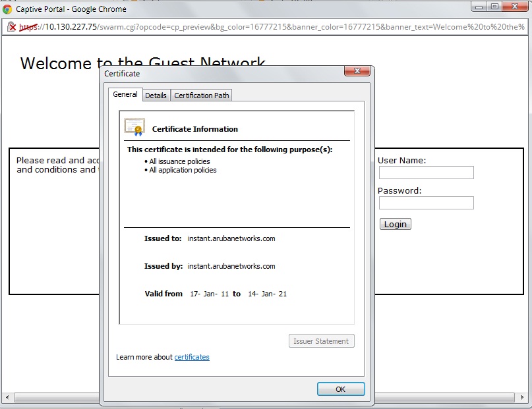
Task: Click the URL in the address bar
Action: (x=272, y=27)
